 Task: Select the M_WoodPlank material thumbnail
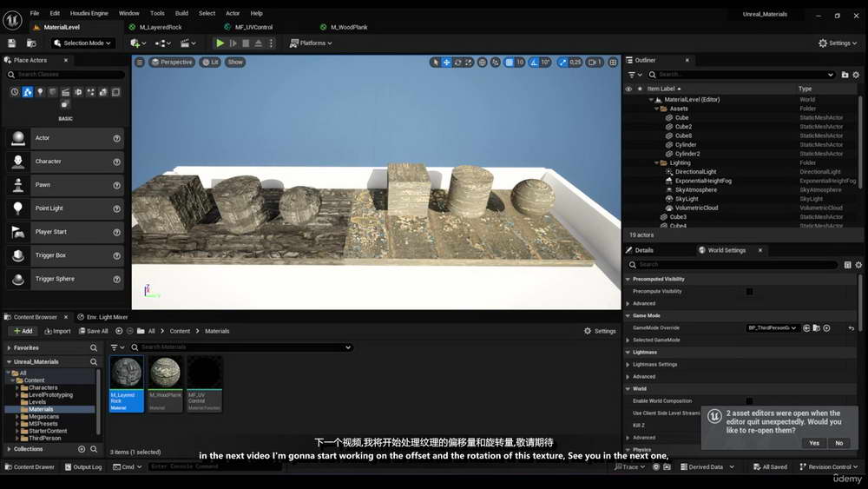point(166,384)
